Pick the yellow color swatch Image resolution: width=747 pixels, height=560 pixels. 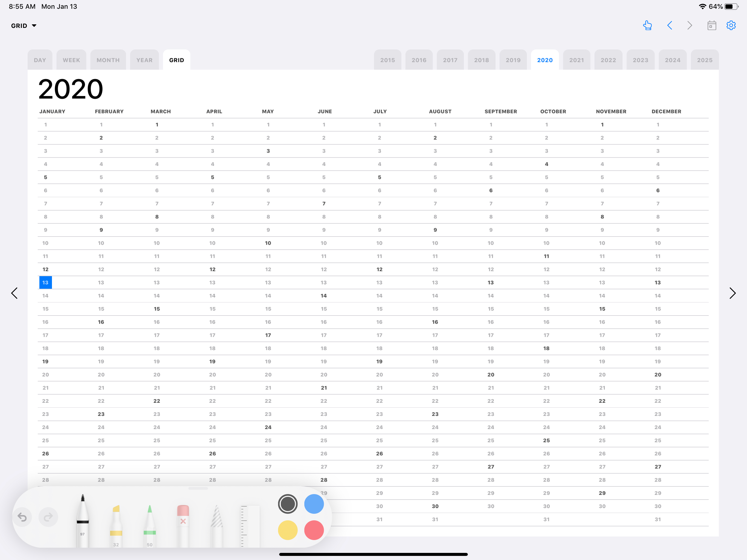288,530
